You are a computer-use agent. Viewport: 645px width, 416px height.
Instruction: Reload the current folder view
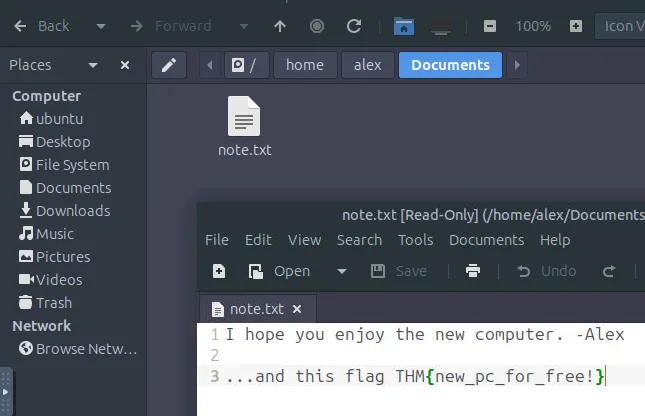[x=353, y=26]
